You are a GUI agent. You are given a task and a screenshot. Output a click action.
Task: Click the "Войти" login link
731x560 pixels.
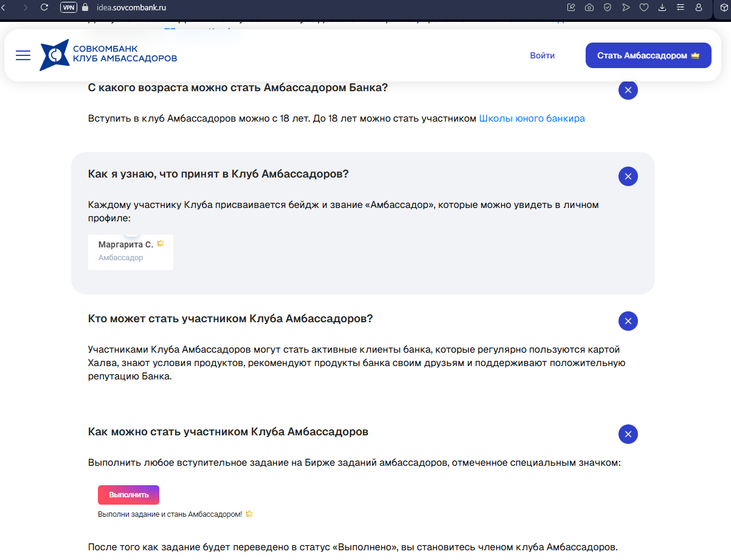542,55
